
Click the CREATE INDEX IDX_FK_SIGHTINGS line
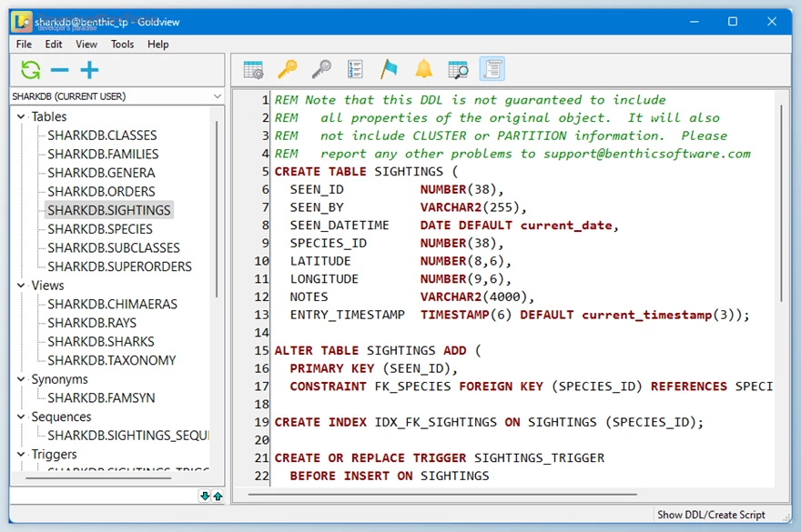[x=489, y=422]
